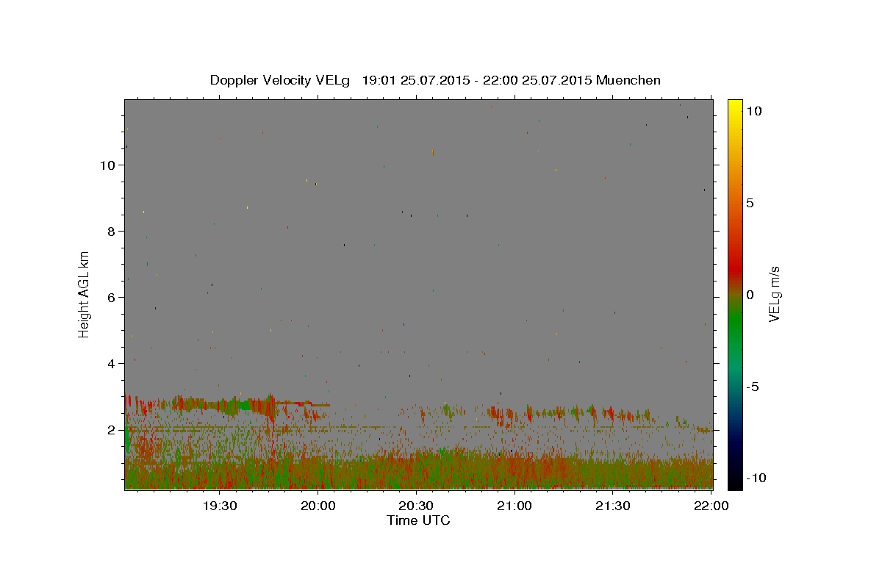Click the height axis label '2'

[x=112, y=429]
